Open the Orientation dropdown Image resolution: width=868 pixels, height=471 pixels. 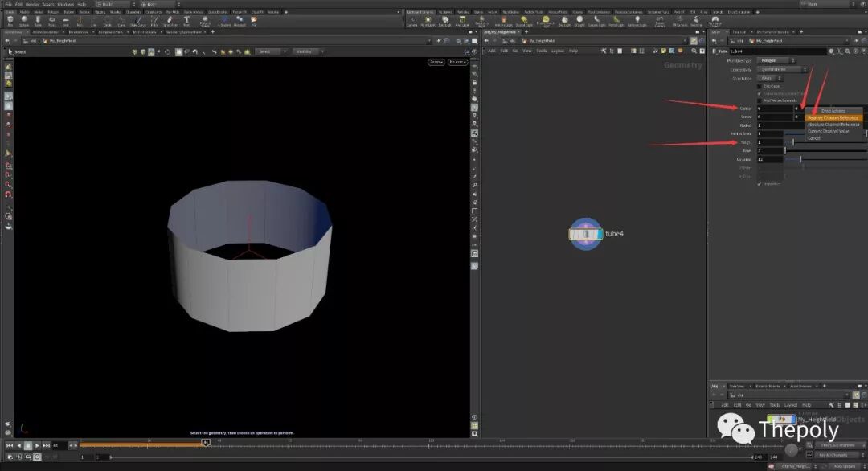click(x=769, y=78)
